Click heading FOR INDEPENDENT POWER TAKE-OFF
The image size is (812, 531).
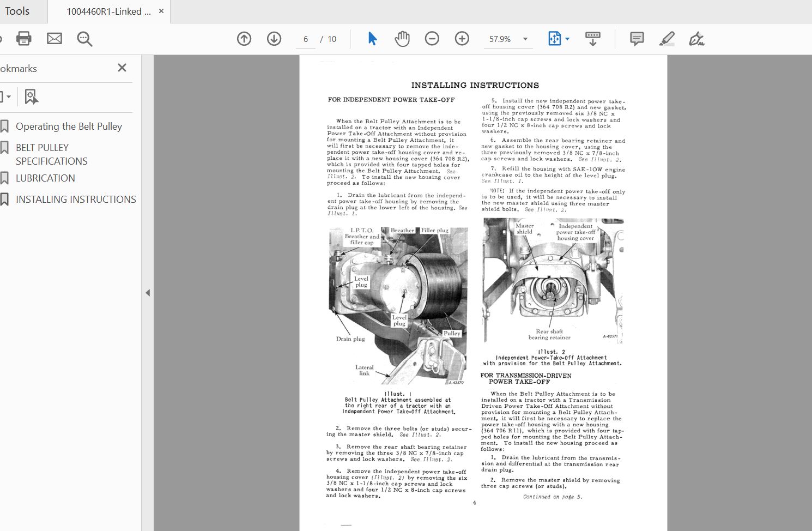pos(391,100)
